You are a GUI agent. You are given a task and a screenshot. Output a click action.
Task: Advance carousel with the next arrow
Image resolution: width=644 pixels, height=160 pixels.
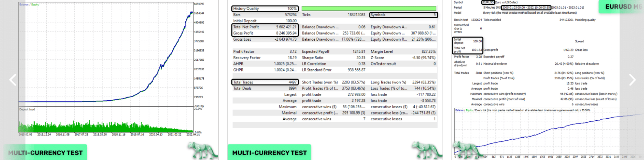[632, 80]
